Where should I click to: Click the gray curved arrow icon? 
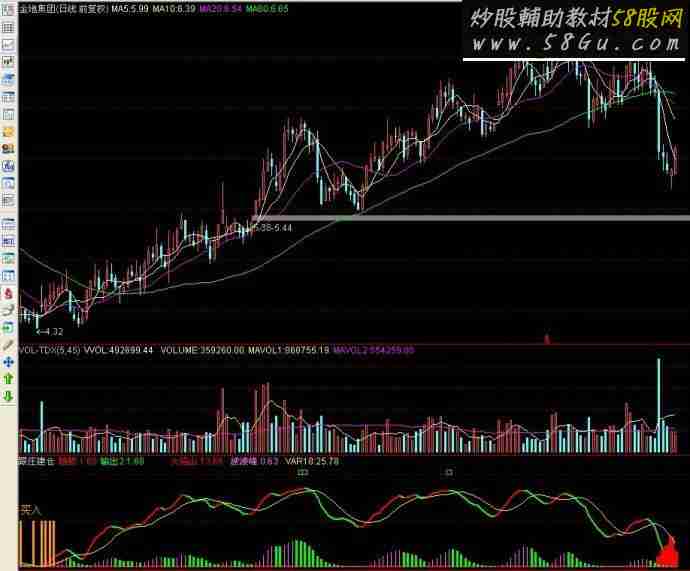[8, 311]
